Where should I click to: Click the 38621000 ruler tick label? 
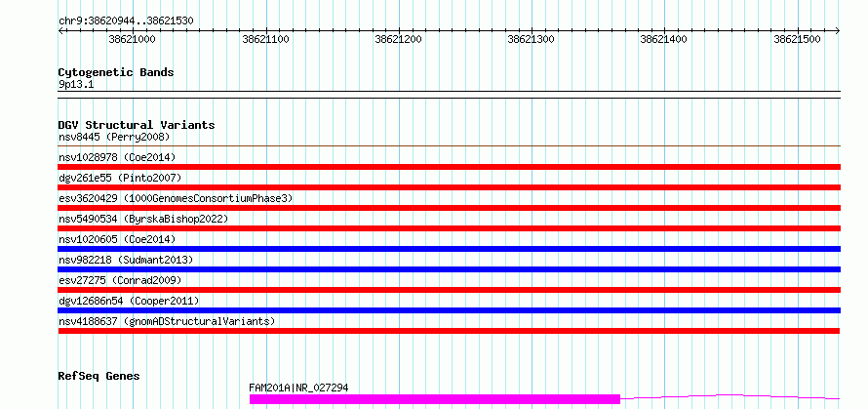click(132, 39)
